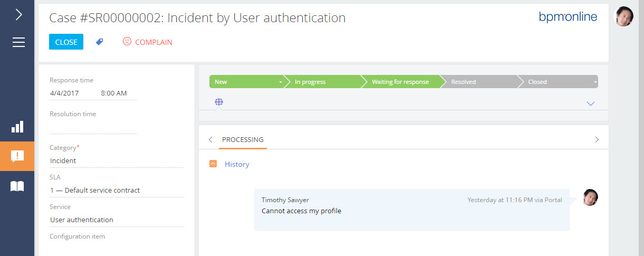Open the user profile avatar at top right
644x256 pixels.
624,16
